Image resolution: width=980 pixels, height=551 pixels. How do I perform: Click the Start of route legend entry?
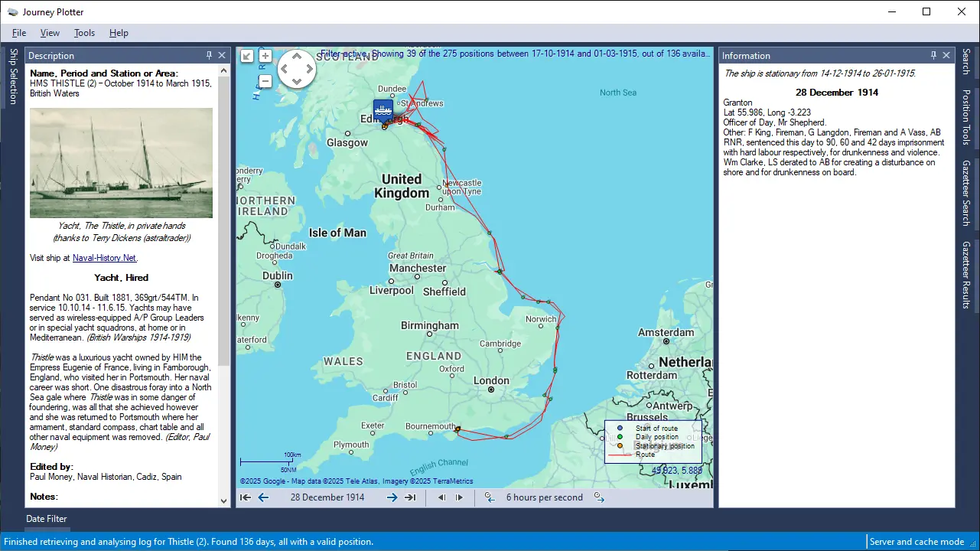[656, 428]
